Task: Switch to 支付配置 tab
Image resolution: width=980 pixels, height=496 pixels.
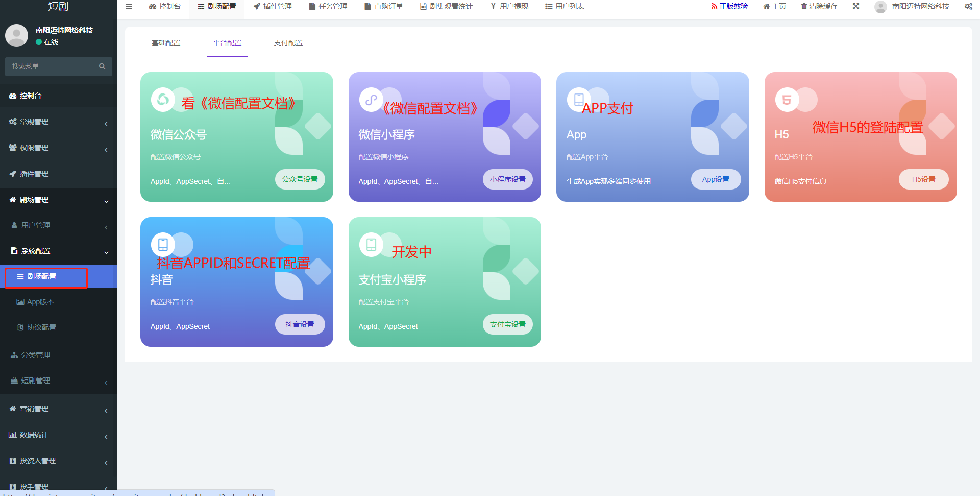Action: [x=288, y=43]
